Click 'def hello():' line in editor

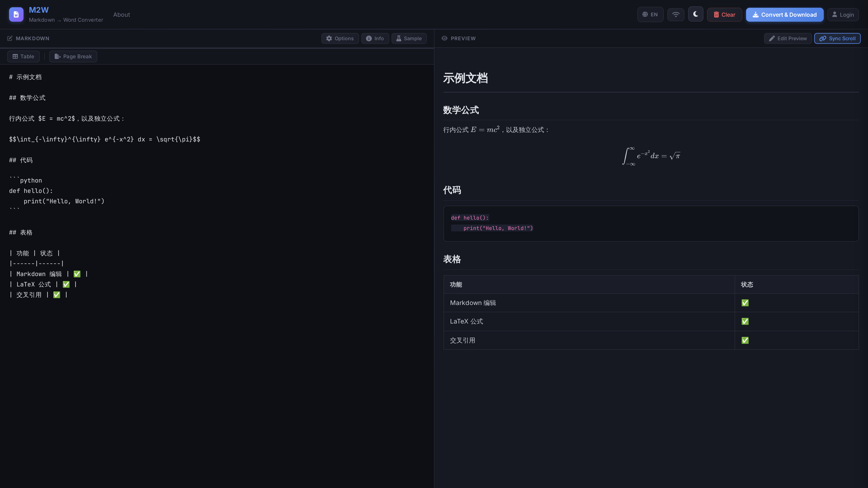(x=31, y=191)
